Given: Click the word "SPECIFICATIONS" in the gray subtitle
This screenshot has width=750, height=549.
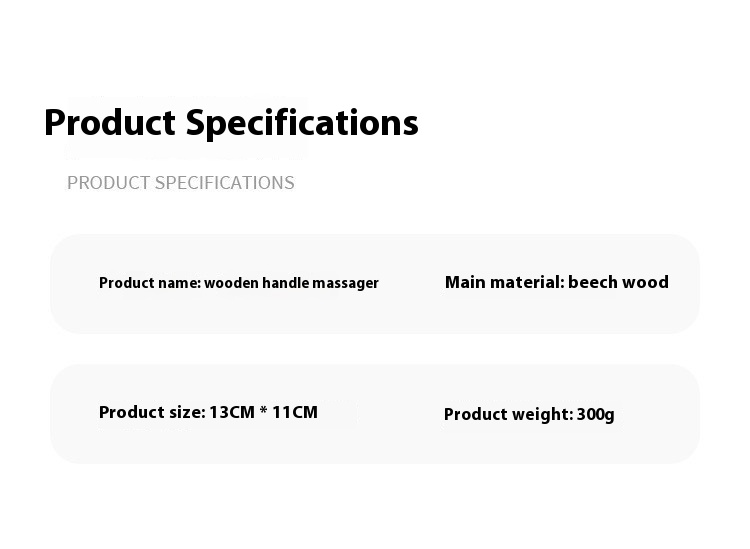Looking at the screenshot, I should (226, 183).
